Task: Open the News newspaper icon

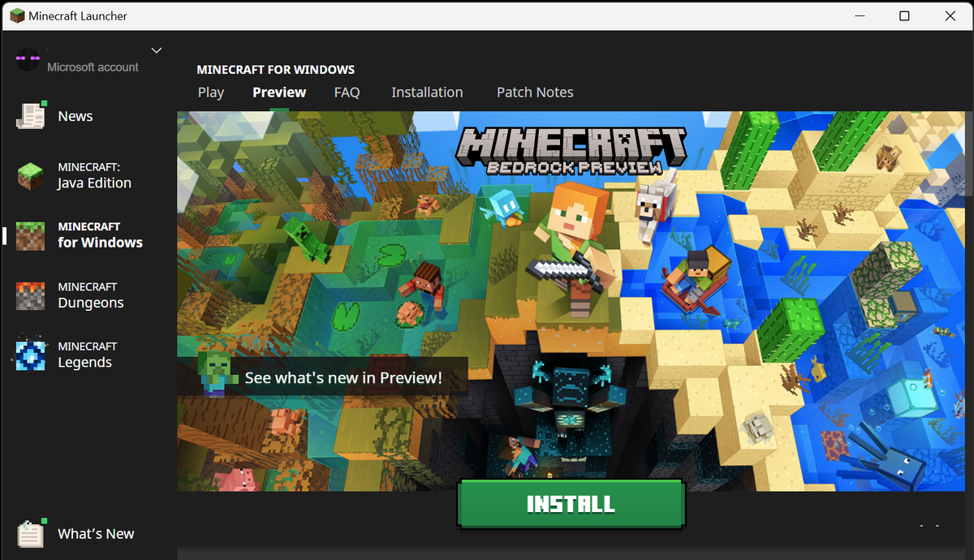Action: tap(31, 116)
